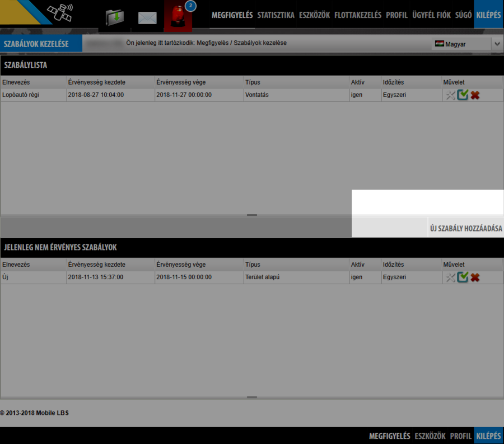Open the Eszközök top menu
The image size is (504, 444).
[x=314, y=15]
